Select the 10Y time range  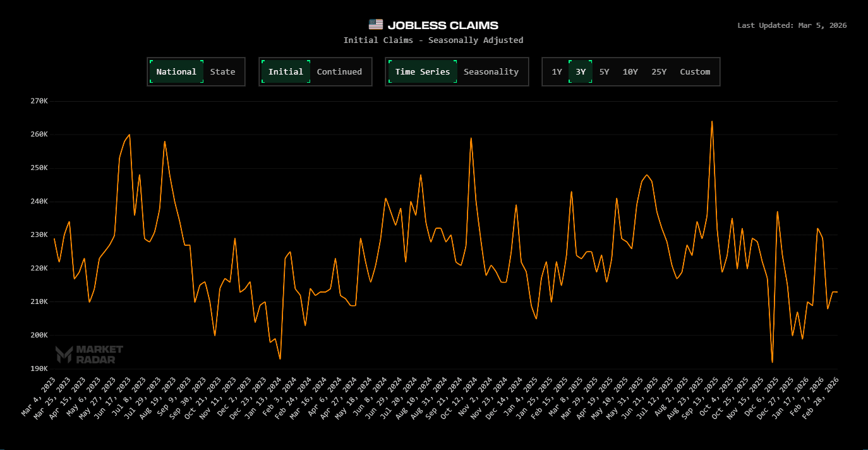point(630,71)
